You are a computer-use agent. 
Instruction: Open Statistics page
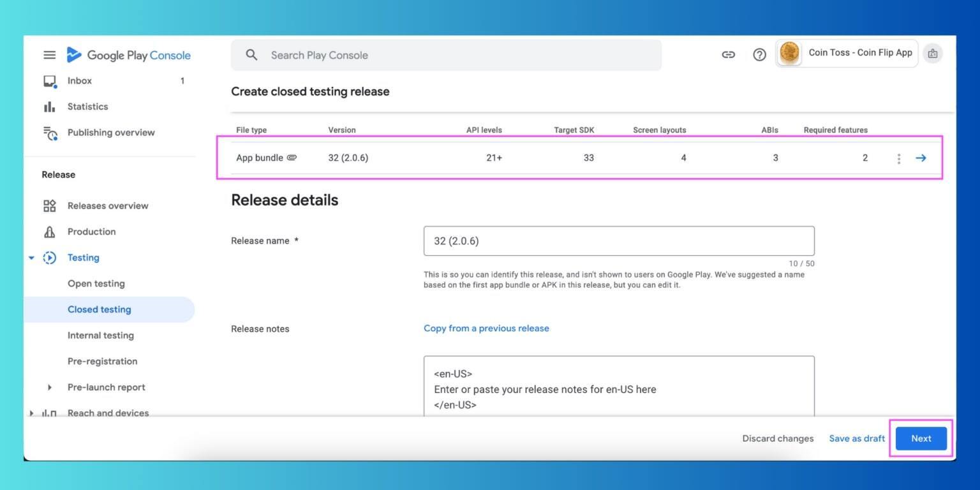pyautogui.click(x=88, y=107)
